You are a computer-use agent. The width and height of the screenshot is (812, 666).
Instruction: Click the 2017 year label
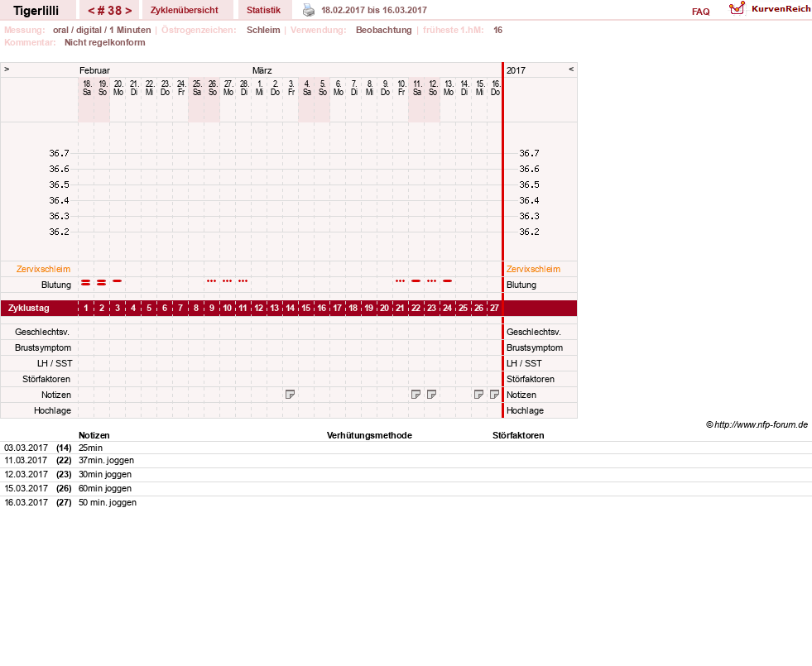516,70
